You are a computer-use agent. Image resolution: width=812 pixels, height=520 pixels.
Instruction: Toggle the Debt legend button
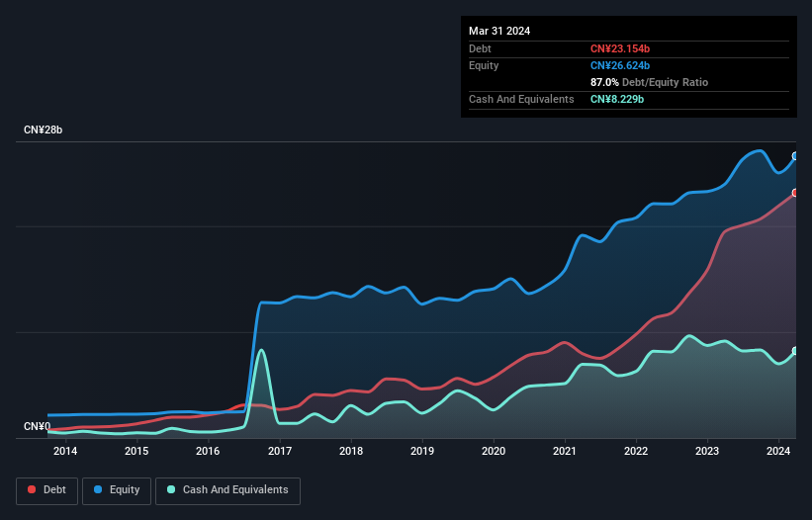[47, 490]
